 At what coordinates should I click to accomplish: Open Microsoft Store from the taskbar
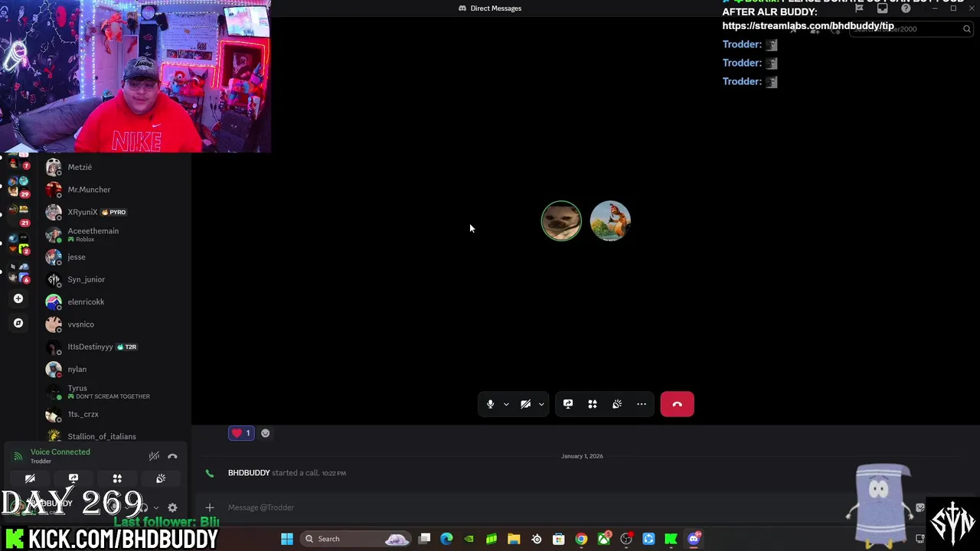(x=559, y=539)
